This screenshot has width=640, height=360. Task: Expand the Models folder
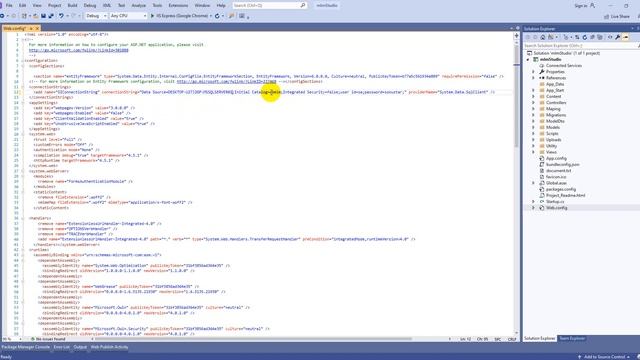(x=533, y=127)
